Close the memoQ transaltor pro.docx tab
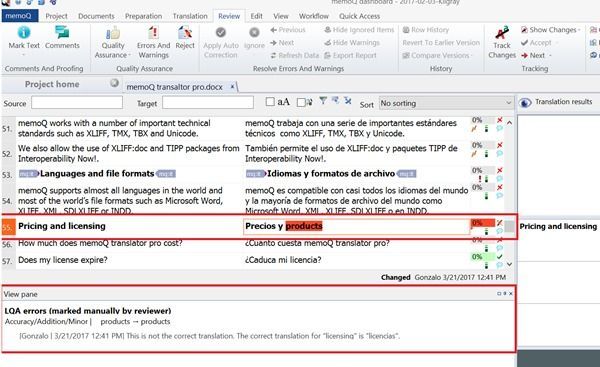 click(x=232, y=87)
